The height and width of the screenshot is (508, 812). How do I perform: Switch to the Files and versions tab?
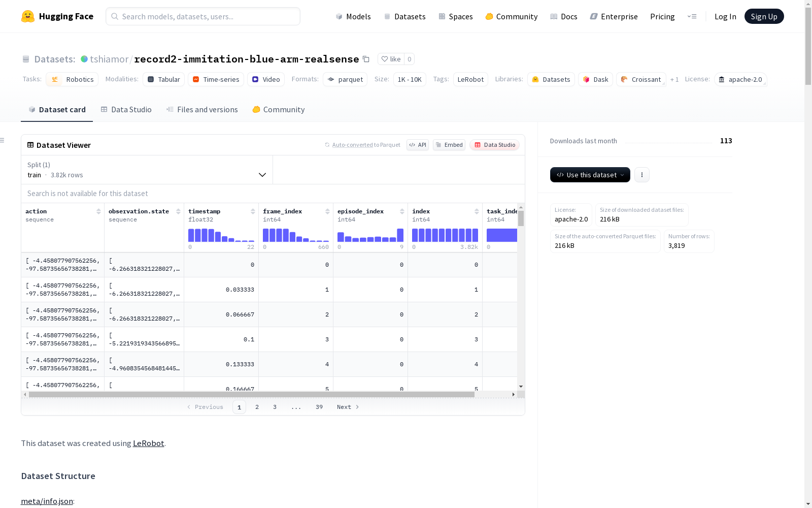pyautogui.click(x=202, y=109)
